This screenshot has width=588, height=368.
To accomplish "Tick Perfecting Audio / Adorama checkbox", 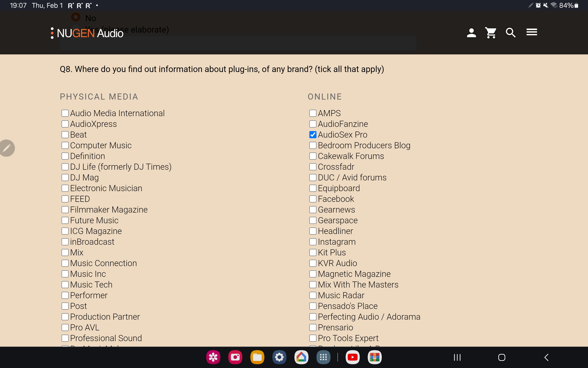I will pos(313,317).
